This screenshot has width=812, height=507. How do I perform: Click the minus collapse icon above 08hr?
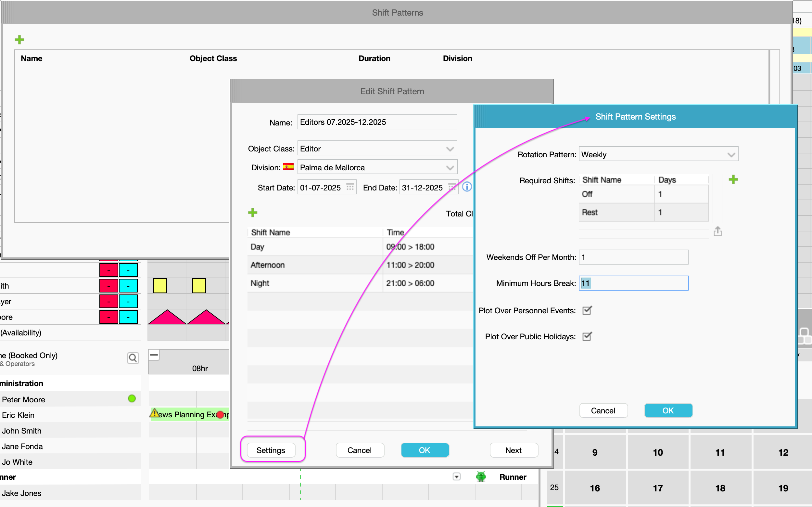(x=154, y=355)
